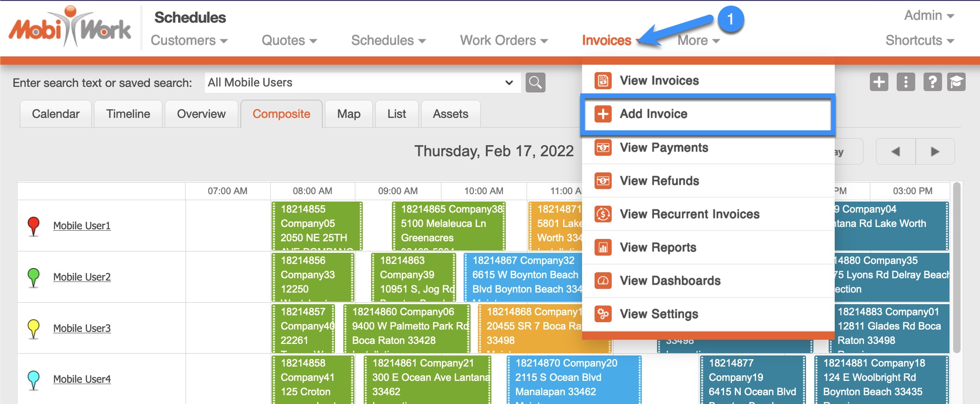Open the All Mobile Users combo box
The height and width of the screenshot is (404, 980).
[362, 83]
